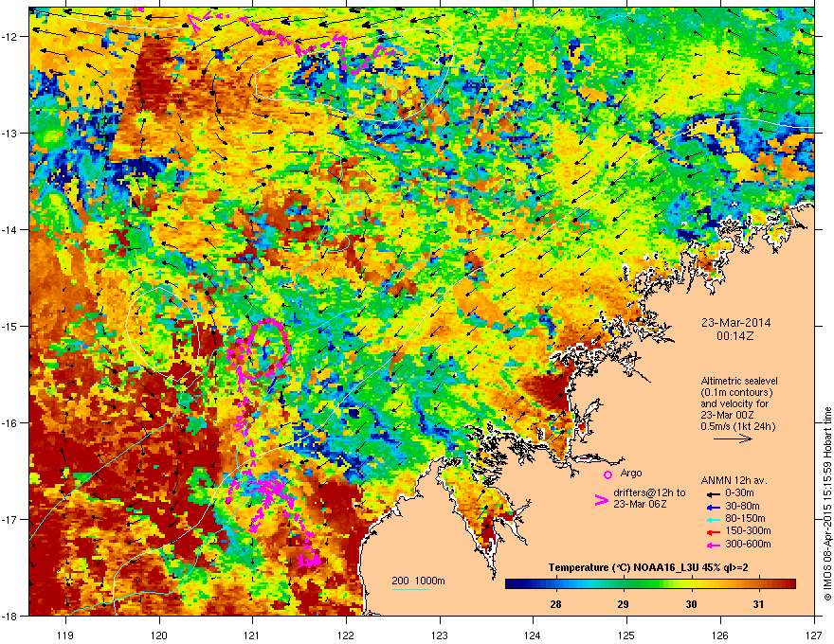Click the 'and velocity for' text
Screen dimensions: 834x644
click(734, 403)
